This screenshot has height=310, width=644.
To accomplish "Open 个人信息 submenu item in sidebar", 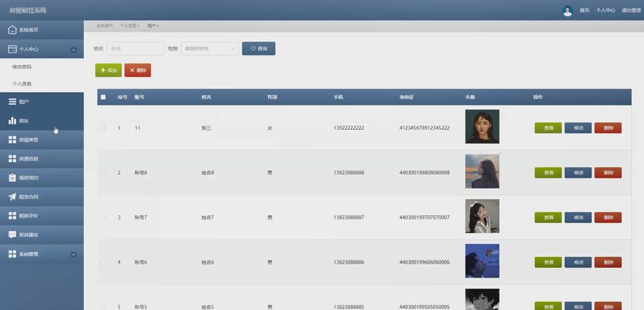I will point(22,84).
